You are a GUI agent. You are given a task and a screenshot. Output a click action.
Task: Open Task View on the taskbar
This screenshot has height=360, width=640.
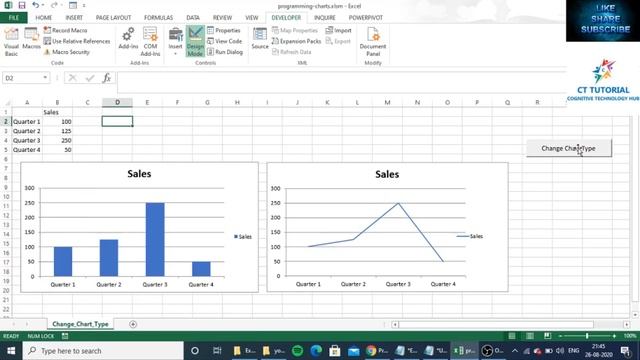pos(217,351)
